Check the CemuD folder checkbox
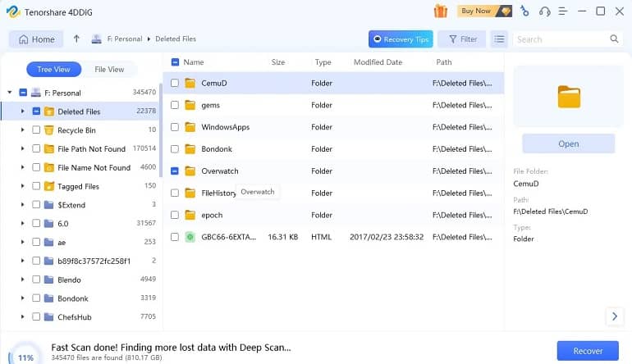 (175, 83)
